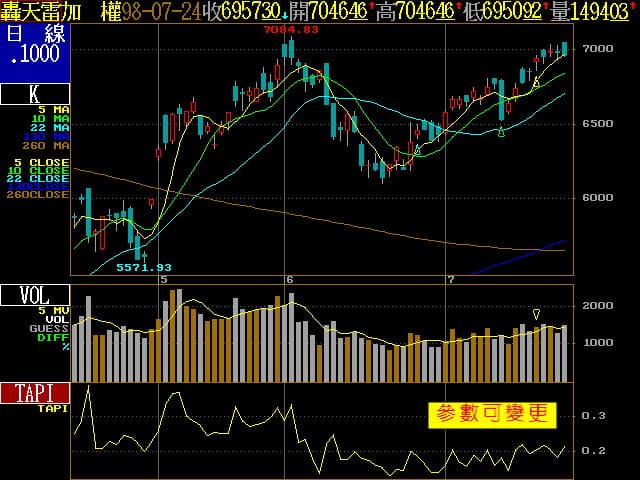640x480 pixels.
Task: Select the VOL volume panel label
Action: click(35, 295)
